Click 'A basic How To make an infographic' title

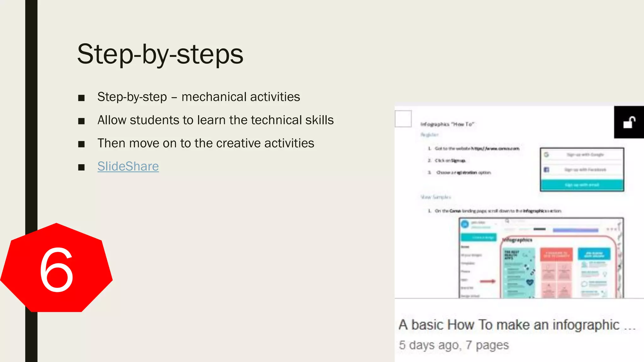coord(517,325)
